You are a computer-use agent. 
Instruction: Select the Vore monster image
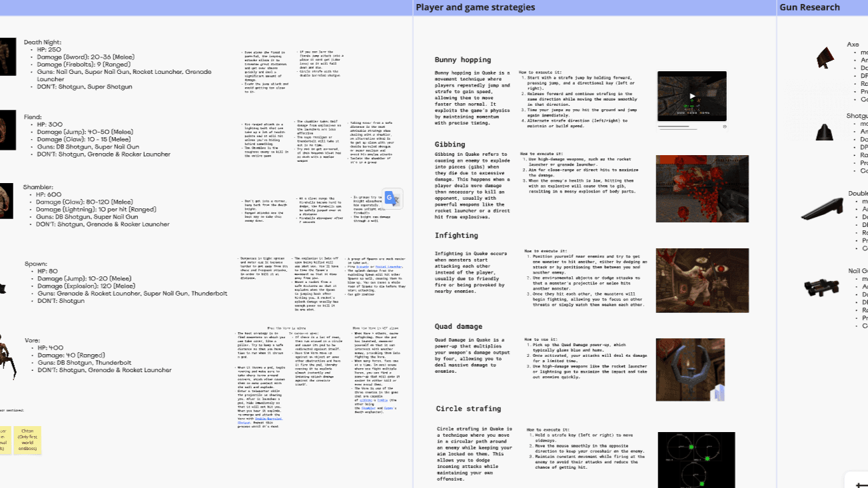coord(7,357)
